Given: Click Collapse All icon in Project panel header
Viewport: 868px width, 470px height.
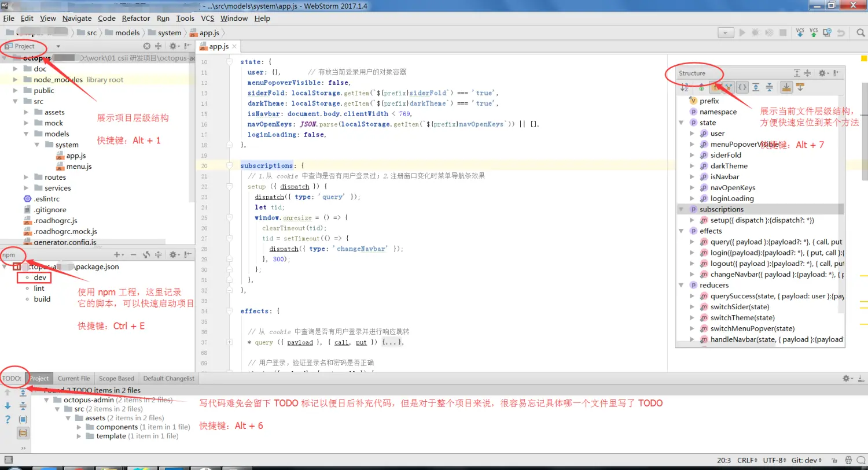Looking at the screenshot, I should pyautogui.click(x=159, y=46).
